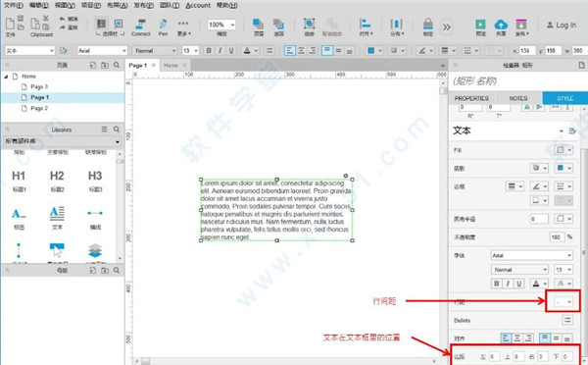Open search in the Libraries panel
The image size is (588, 365).
[117, 130]
